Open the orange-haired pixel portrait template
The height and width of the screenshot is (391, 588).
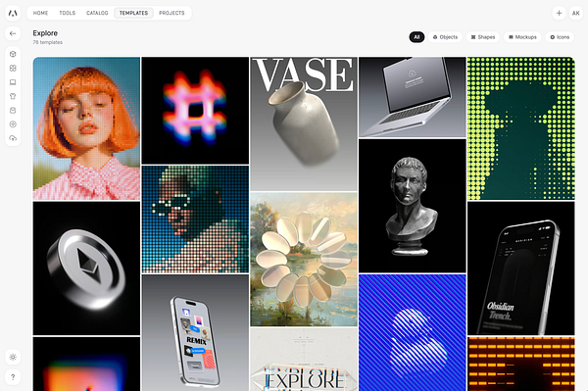(x=86, y=128)
